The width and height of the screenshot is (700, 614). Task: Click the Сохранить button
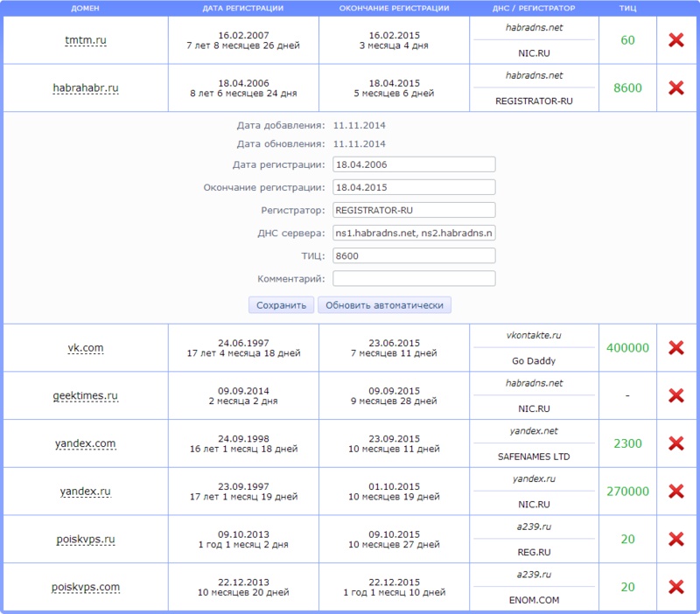point(280,304)
